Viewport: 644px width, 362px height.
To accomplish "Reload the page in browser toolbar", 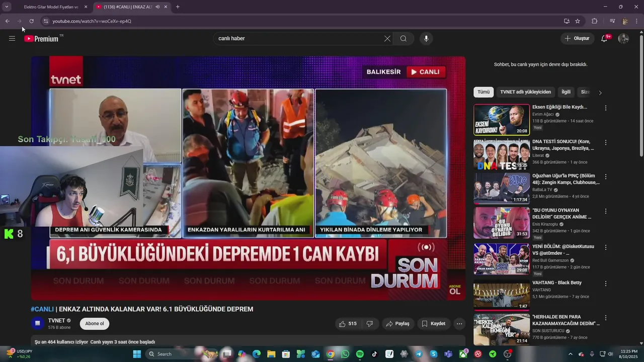I will tap(31, 21).
